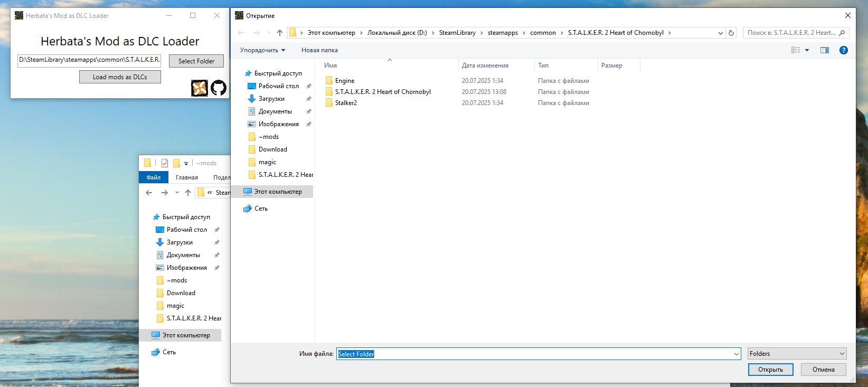Viewport: 868px width, 387px height.
Task: Open Загрузки in dialog quick access
Action: (271, 99)
